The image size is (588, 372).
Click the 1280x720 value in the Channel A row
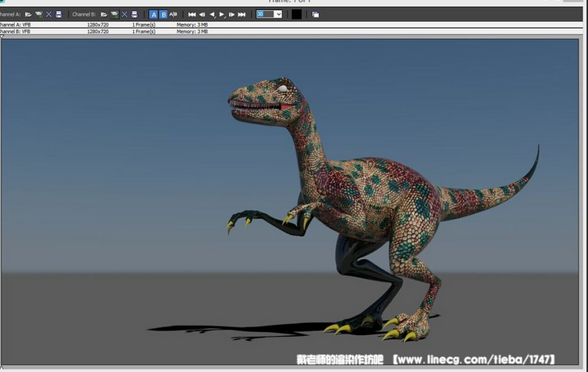(x=98, y=25)
